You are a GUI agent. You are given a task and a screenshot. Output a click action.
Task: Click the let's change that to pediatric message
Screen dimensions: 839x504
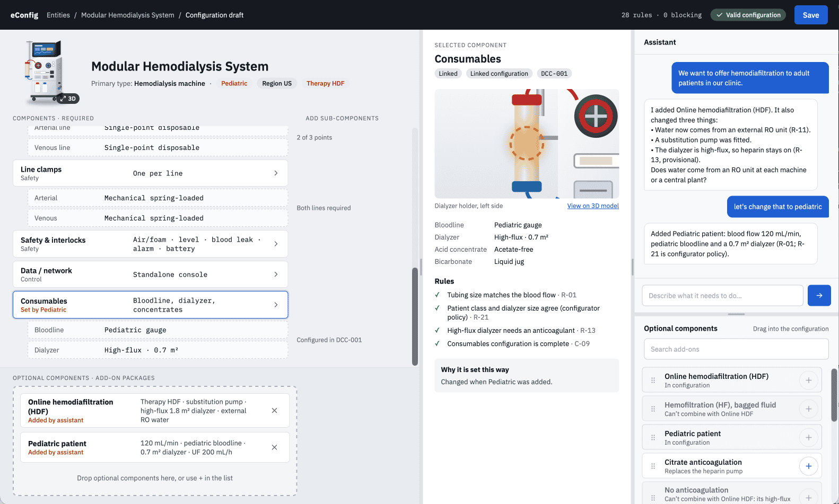[x=777, y=207]
